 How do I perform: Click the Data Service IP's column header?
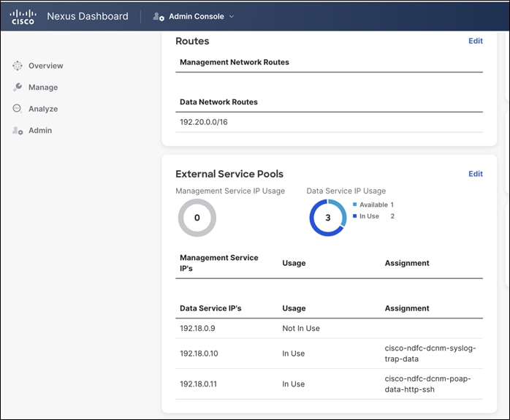(x=210, y=308)
